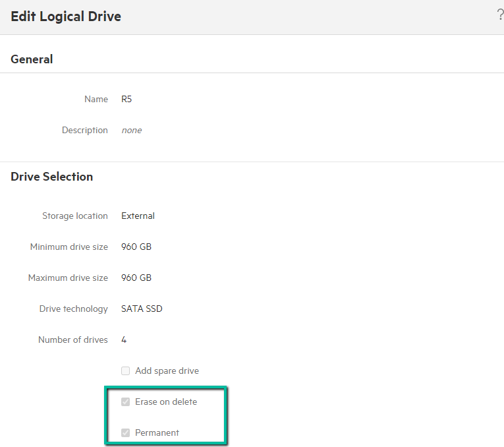Click the Drive Selection section heading

(x=52, y=177)
